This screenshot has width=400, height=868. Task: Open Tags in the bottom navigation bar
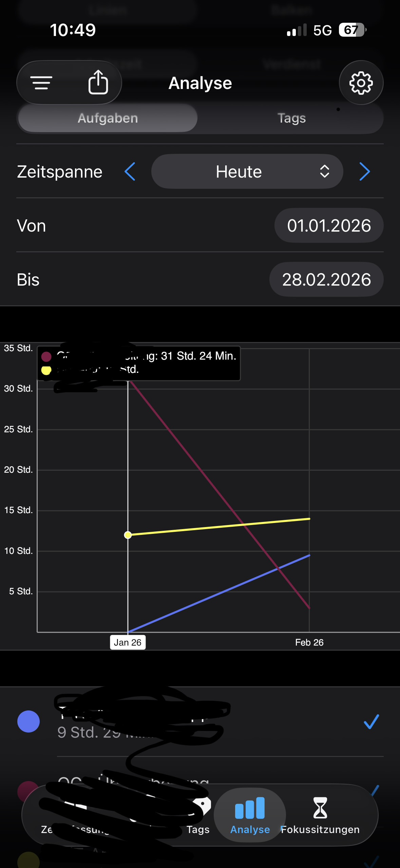click(x=198, y=818)
